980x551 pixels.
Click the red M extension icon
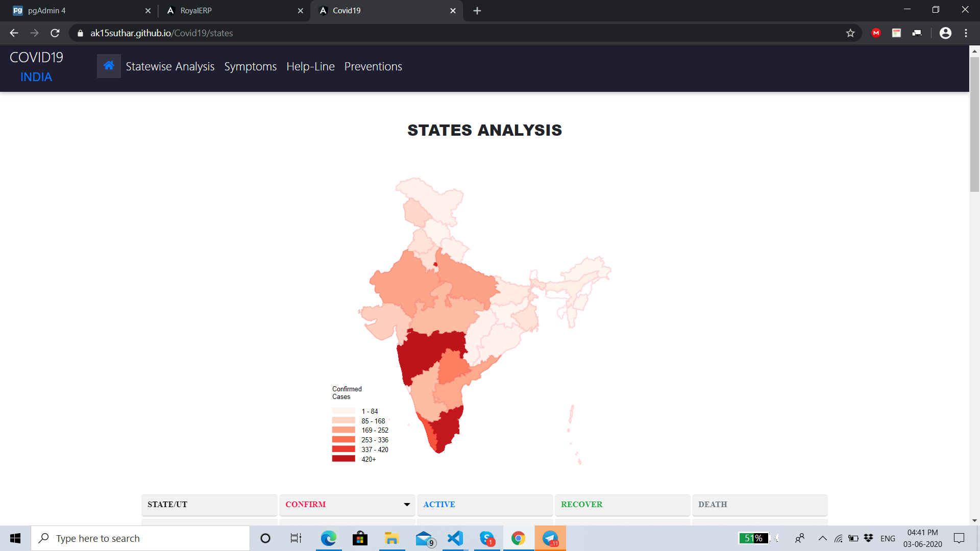(876, 33)
